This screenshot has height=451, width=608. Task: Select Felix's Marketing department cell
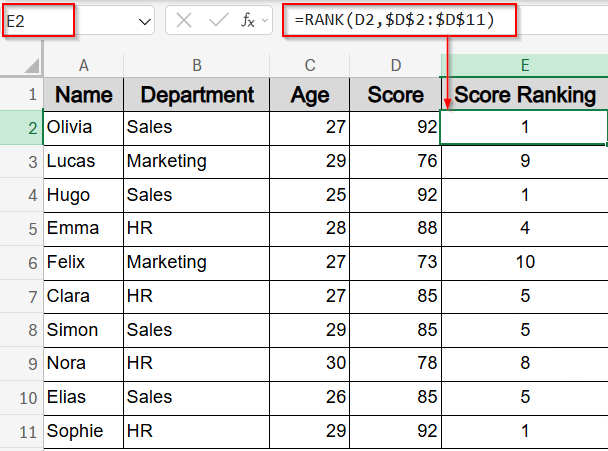pos(197,263)
